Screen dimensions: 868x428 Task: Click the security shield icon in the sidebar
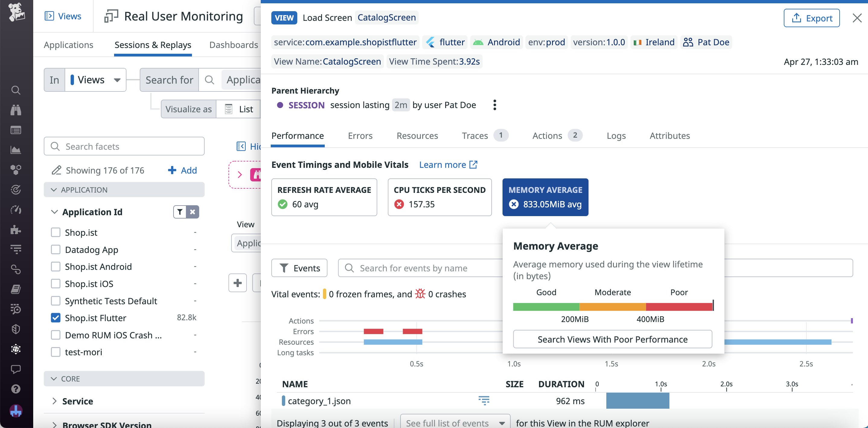[16, 329]
